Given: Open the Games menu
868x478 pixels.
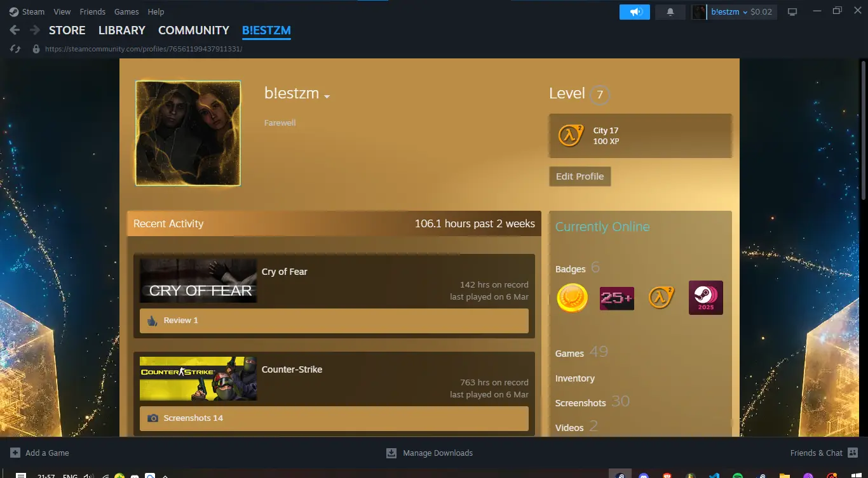Looking at the screenshot, I should 126,11.
